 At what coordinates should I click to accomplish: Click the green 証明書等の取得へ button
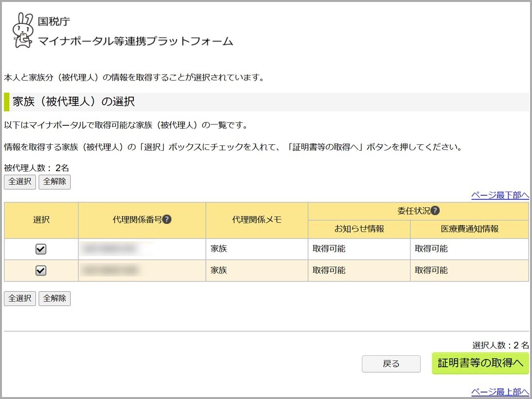tap(480, 363)
